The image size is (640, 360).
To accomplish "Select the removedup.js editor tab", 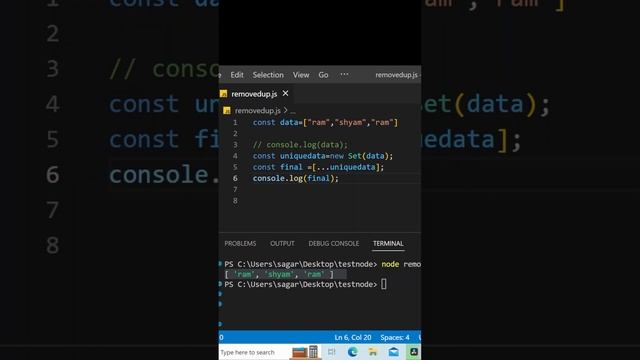I will click(x=254, y=94).
